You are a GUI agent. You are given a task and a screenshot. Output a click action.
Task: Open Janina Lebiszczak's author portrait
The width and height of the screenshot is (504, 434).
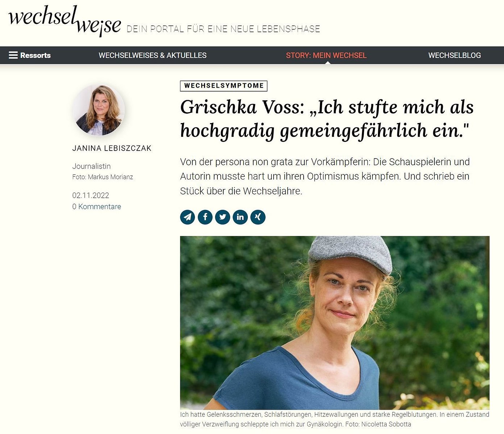click(x=99, y=110)
